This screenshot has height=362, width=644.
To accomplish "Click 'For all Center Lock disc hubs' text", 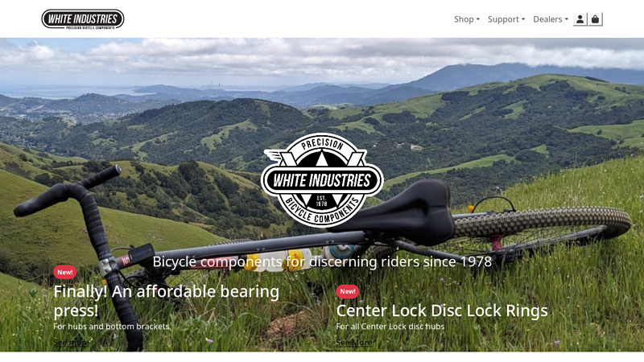I will pyautogui.click(x=390, y=327).
